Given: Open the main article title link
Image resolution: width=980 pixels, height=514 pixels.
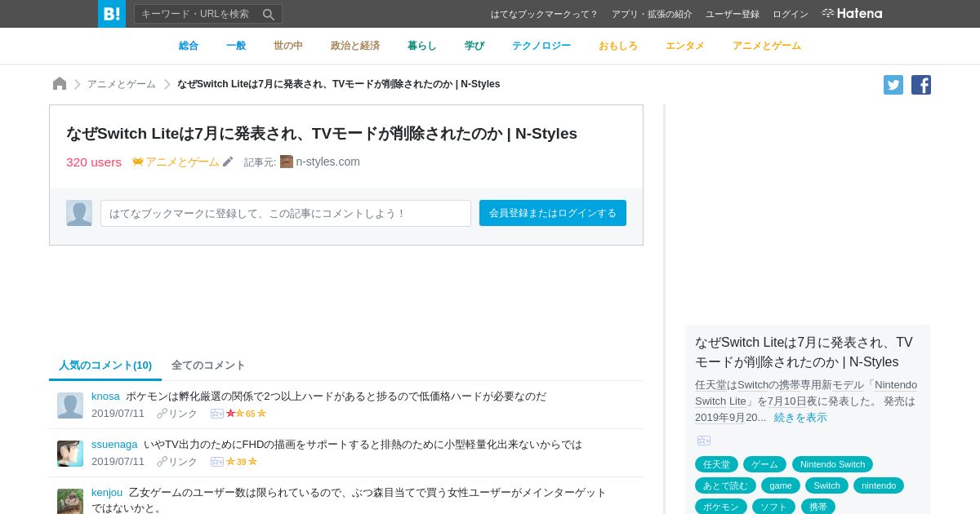Looking at the screenshot, I should tap(322, 133).
